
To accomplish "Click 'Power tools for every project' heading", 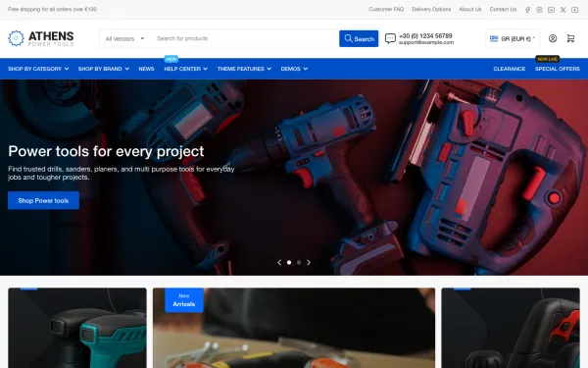I will [106, 151].
